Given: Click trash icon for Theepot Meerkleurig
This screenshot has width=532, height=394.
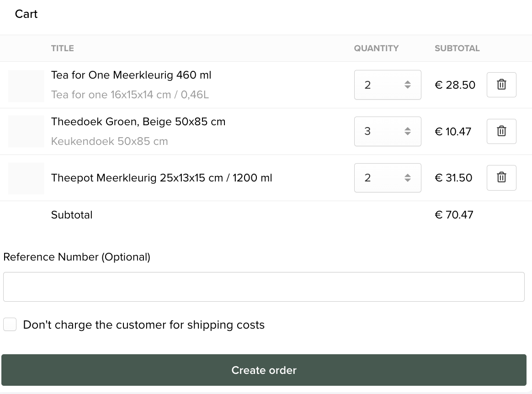Looking at the screenshot, I should tap(501, 177).
